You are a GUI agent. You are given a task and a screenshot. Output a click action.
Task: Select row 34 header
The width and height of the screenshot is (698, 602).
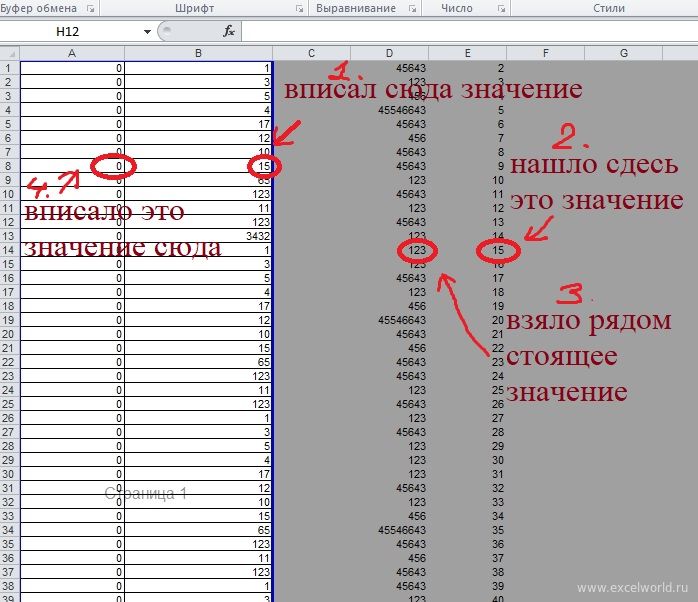click(x=10, y=530)
